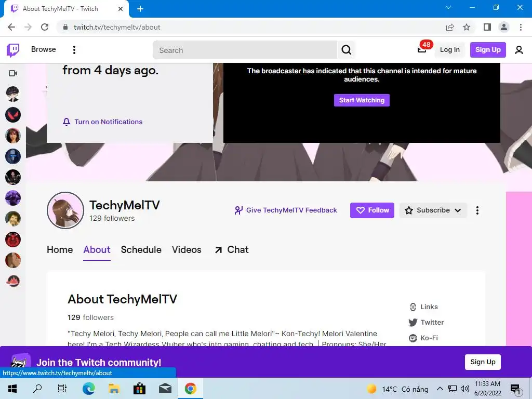This screenshot has height=399, width=532.
Task: Open Windows taskbar search
Action: [37, 389]
